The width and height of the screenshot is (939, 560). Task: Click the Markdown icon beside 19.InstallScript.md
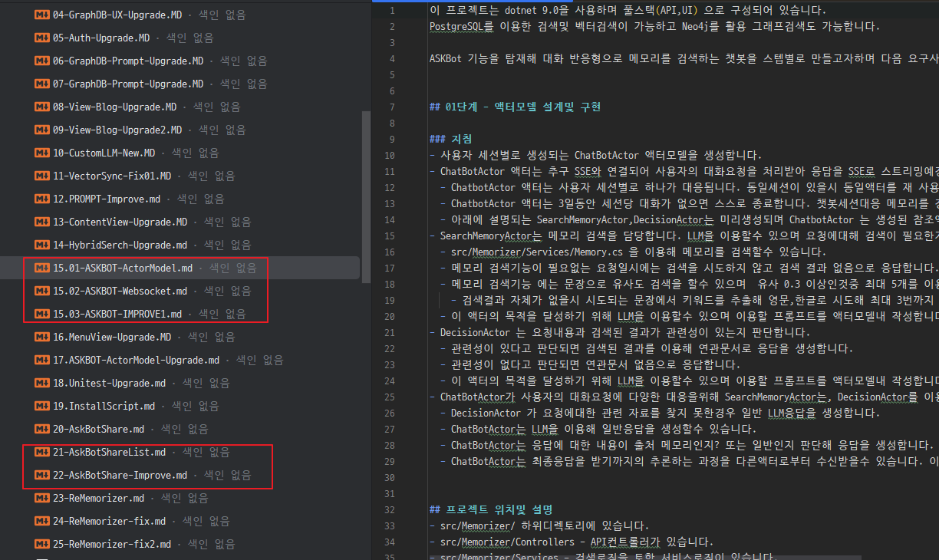pyautogui.click(x=43, y=406)
